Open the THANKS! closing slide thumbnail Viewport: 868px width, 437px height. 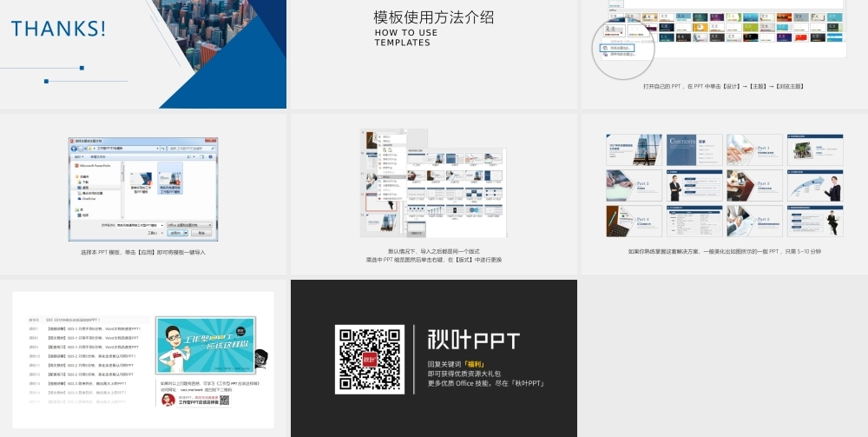143,54
